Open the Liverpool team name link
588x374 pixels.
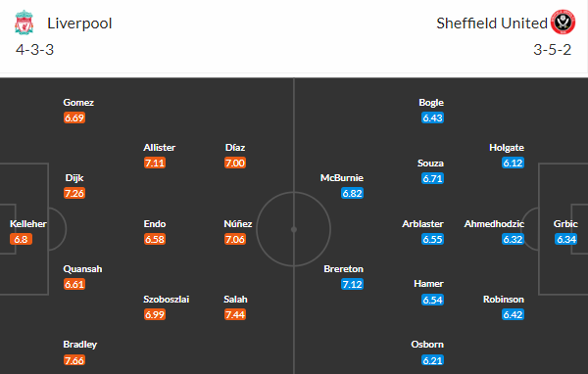coord(79,23)
